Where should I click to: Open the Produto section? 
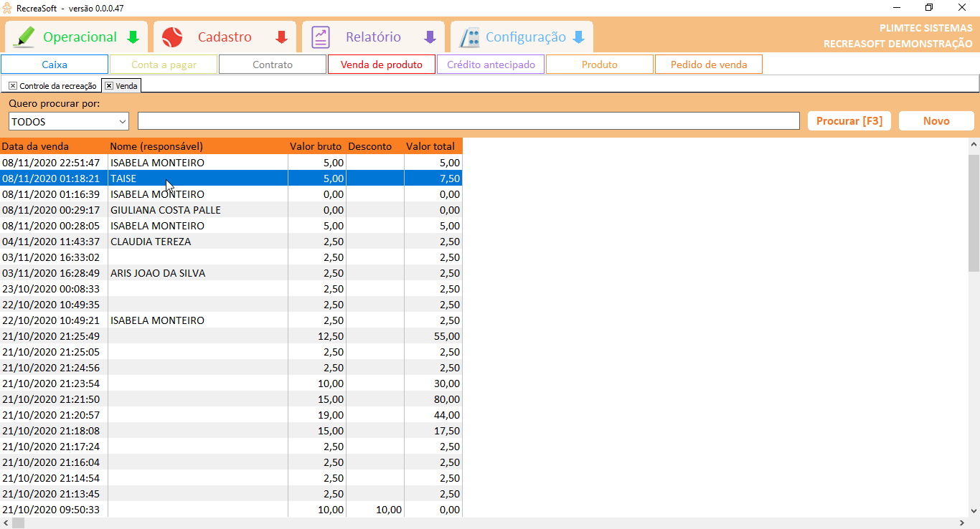[600, 65]
